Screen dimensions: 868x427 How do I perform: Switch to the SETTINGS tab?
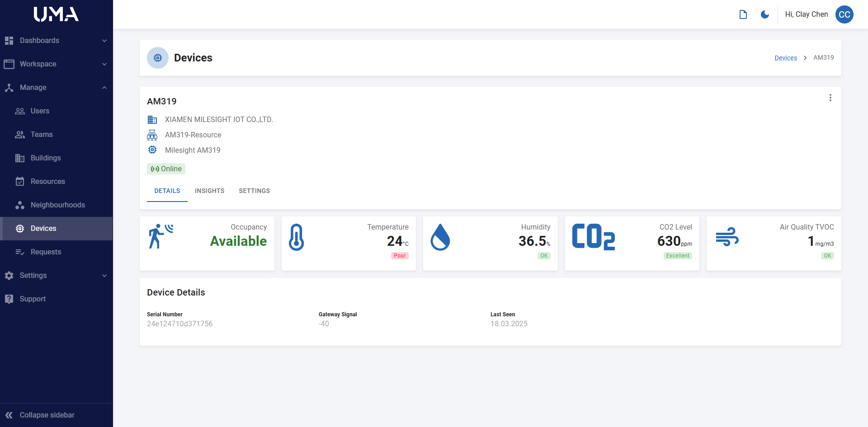[255, 191]
